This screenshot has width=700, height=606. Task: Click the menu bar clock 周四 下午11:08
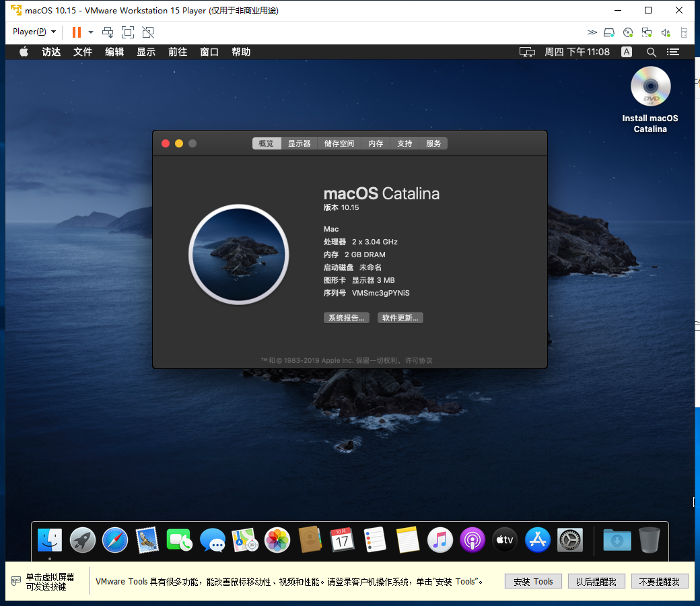(x=577, y=53)
